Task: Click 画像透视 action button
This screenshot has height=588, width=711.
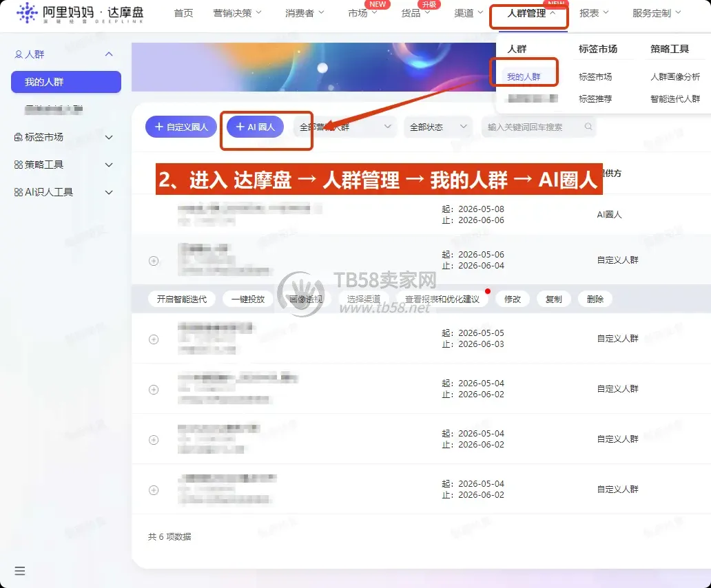Action: [306, 299]
